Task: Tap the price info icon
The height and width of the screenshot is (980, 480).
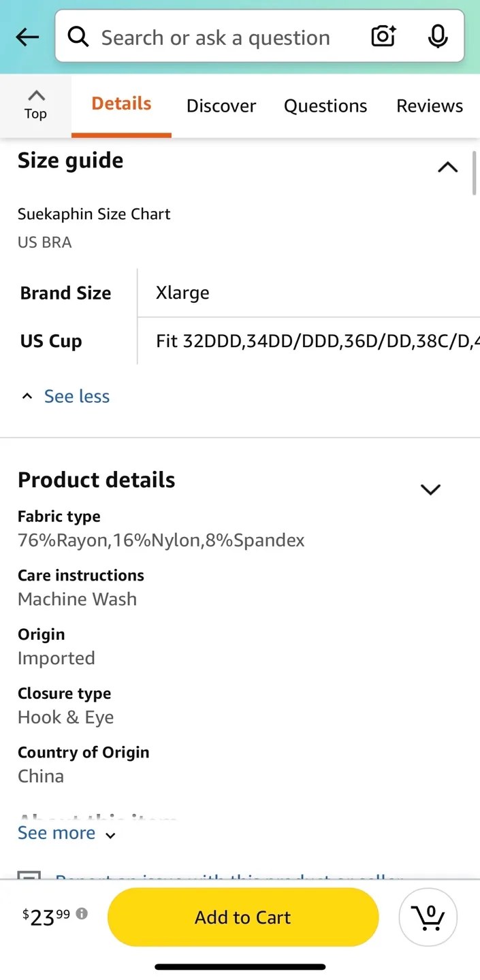Action: (82, 913)
